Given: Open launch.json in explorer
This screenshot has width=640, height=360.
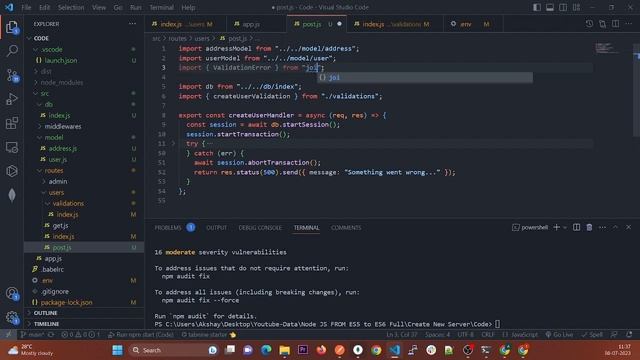Looking at the screenshot, I should [61, 60].
